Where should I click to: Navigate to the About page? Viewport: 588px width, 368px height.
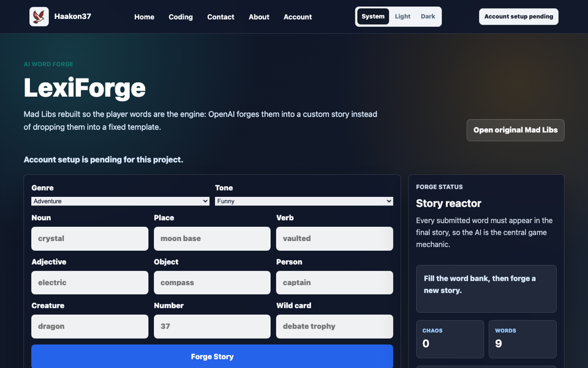(x=258, y=17)
